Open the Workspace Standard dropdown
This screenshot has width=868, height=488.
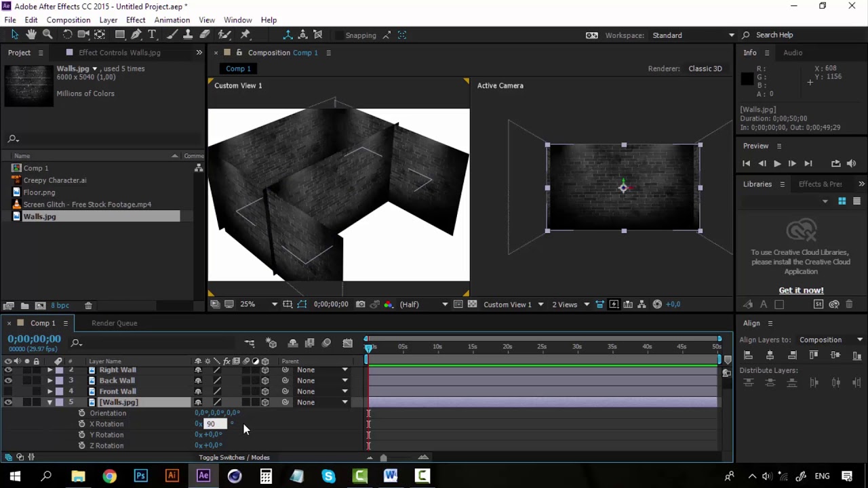pos(693,35)
